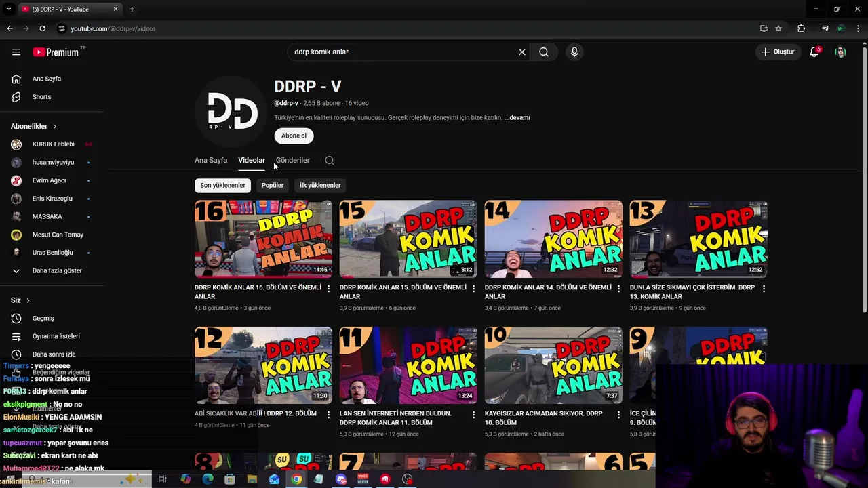Open DDRP KOMİK ANLAR 16 video thumbnail
Viewport: 868px width, 488px height.
(263, 239)
